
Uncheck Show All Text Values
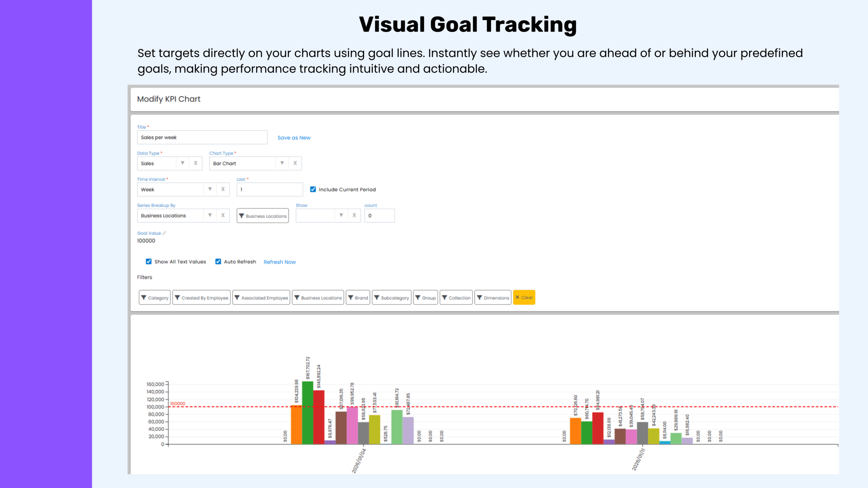pos(149,262)
